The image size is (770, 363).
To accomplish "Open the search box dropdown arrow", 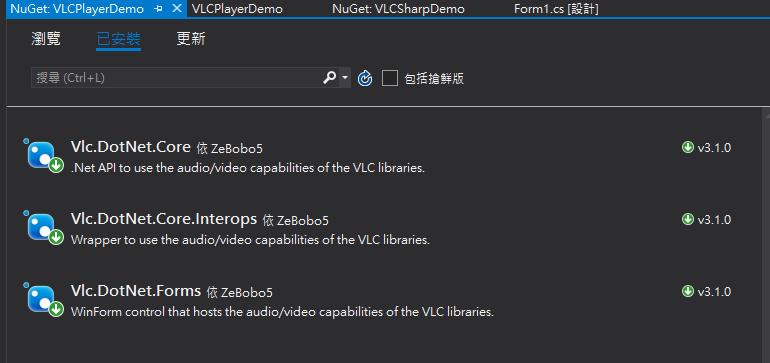I will pyautogui.click(x=345, y=78).
